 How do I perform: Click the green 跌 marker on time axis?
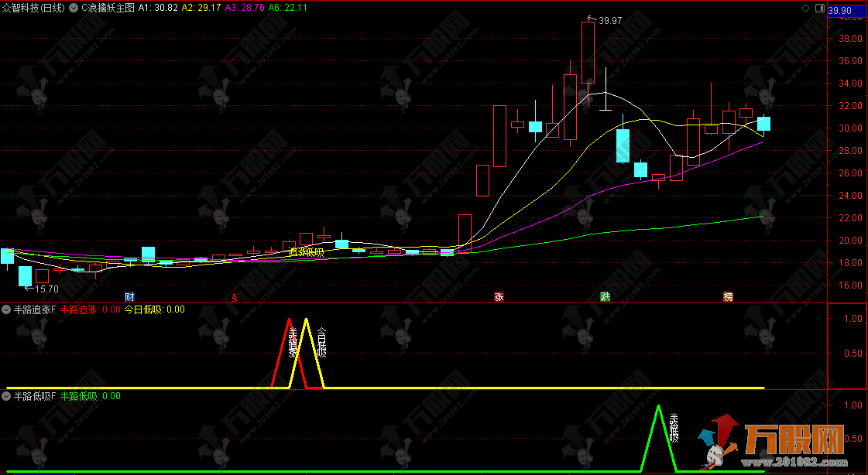(606, 297)
